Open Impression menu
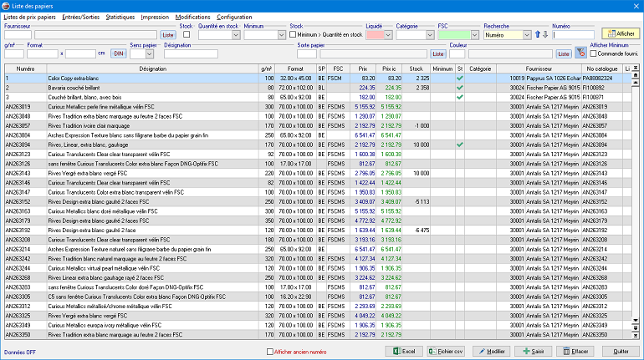Image resolution: width=644 pixels, height=360 pixels. [x=155, y=18]
